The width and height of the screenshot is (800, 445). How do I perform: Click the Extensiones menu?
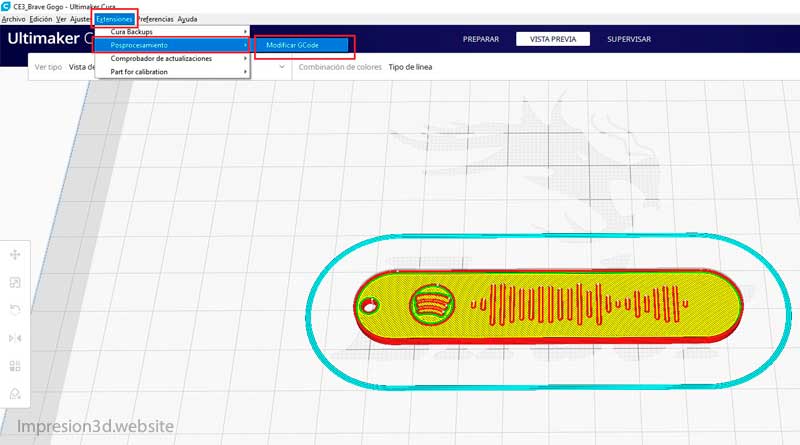114,19
